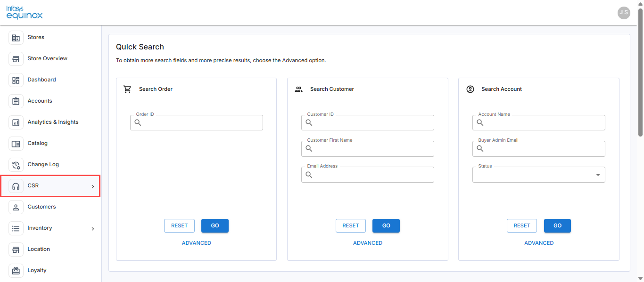The width and height of the screenshot is (644, 282).
Task: Select the Analytics & Insights chart icon
Action: (16, 122)
